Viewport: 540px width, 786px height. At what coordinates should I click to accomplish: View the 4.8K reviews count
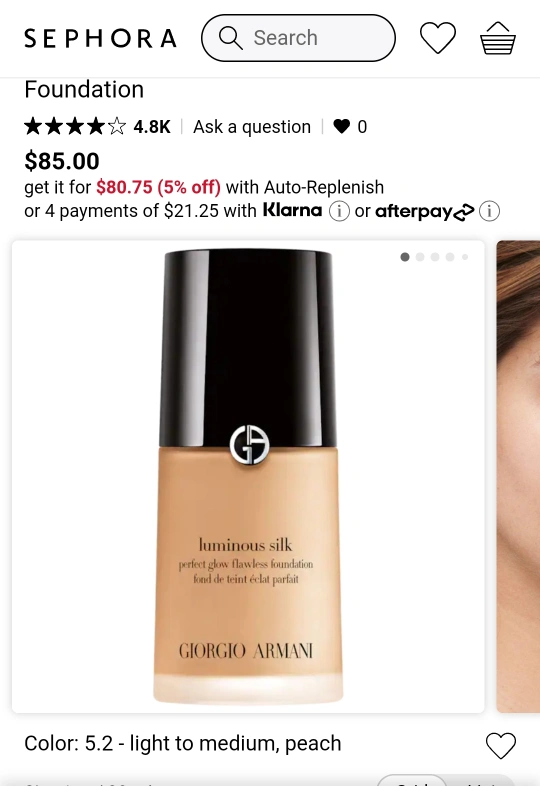pyautogui.click(x=152, y=127)
